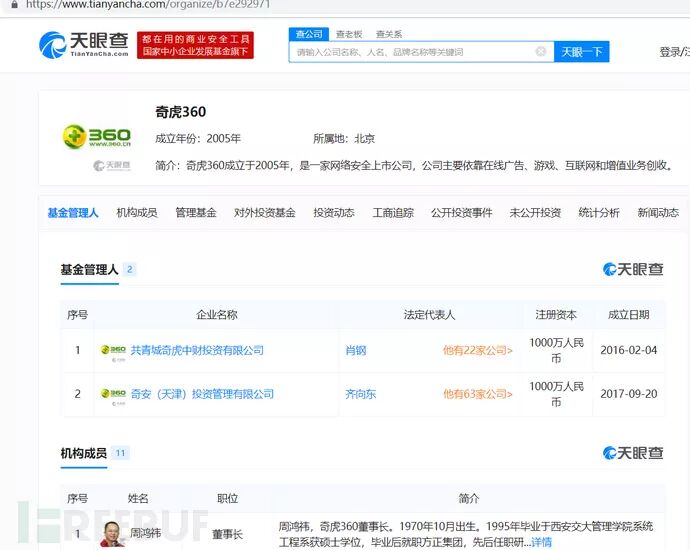Switch to 基金管理人 tab

pos(73,213)
